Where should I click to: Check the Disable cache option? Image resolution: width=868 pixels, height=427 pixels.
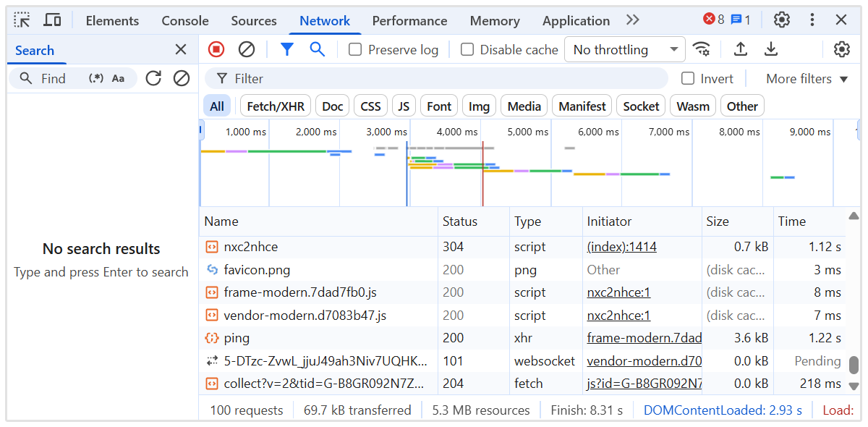467,49
